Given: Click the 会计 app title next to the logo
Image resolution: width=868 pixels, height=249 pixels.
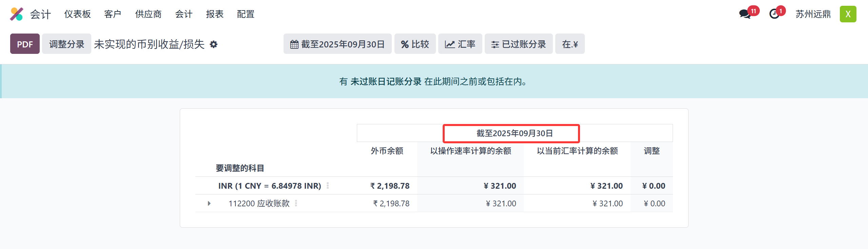Looking at the screenshot, I should [x=40, y=14].
